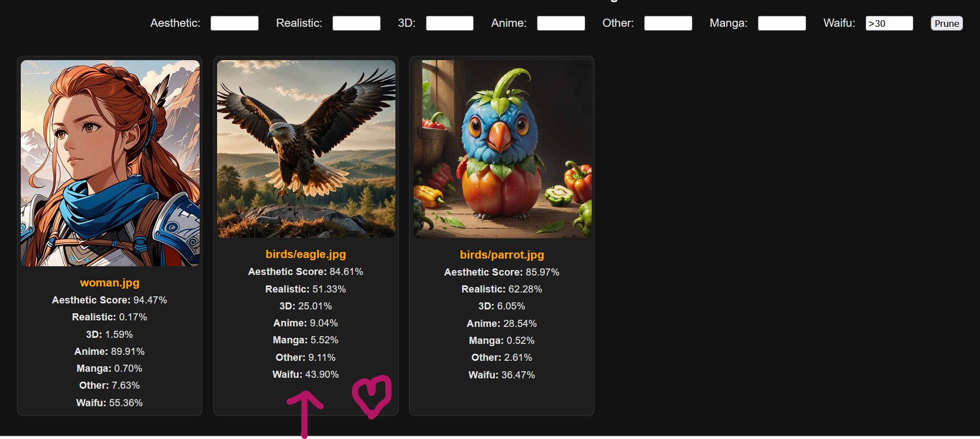Screen dimensions: 980x439
Task: Focus the Realistic filter input box
Action: 357,23
